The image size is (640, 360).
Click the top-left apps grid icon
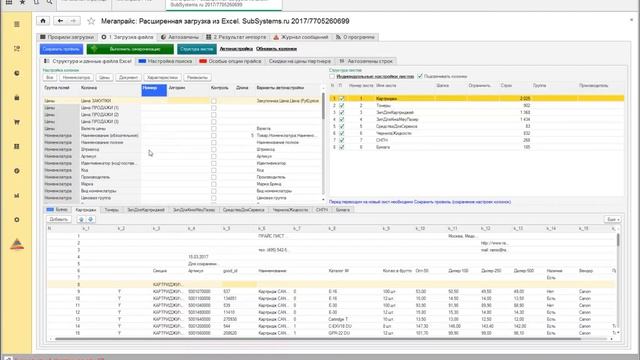tap(9, 2)
